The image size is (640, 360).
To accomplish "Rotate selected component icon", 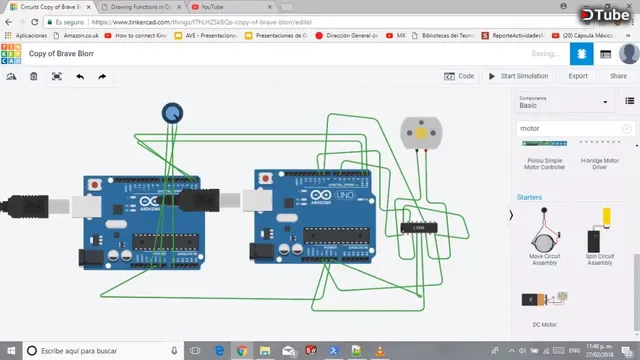I will (11, 76).
